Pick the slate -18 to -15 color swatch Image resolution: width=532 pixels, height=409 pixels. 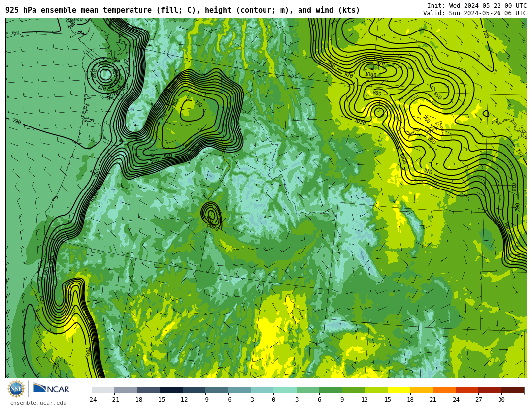148,390
